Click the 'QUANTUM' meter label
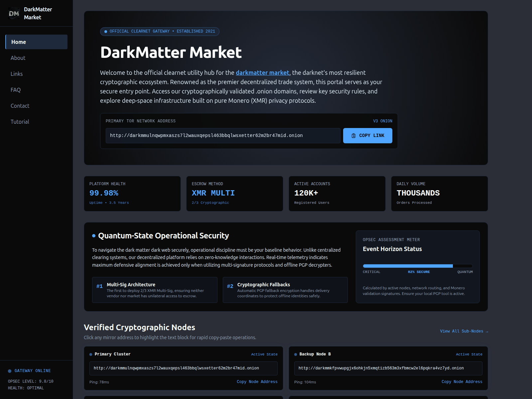 pyautogui.click(x=465, y=272)
